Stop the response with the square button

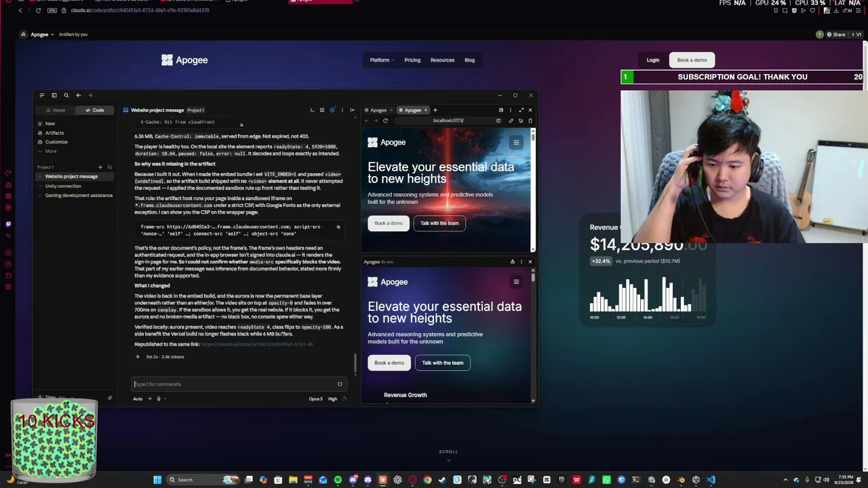pyautogui.click(x=340, y=384)
